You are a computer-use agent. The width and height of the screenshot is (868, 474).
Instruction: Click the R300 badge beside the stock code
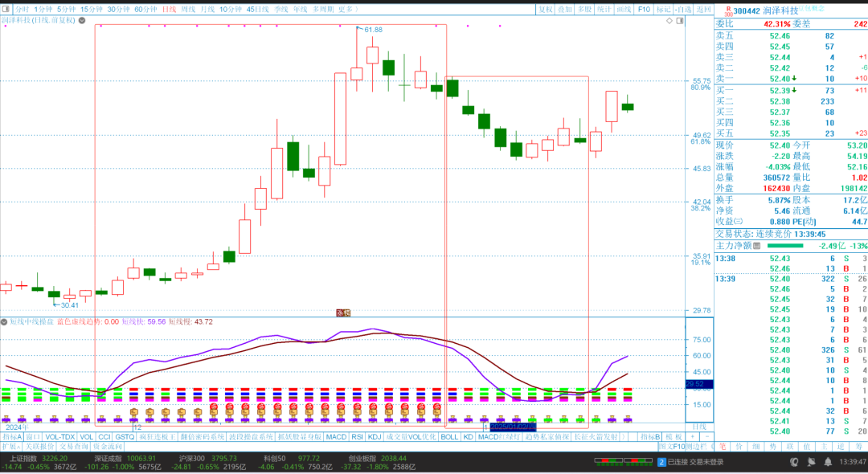click(728, 11)
